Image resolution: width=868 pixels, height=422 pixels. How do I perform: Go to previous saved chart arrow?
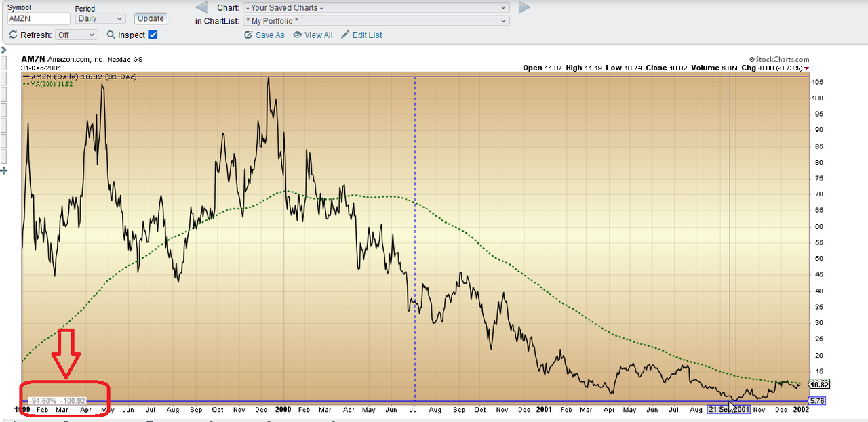tap(201, 7)
